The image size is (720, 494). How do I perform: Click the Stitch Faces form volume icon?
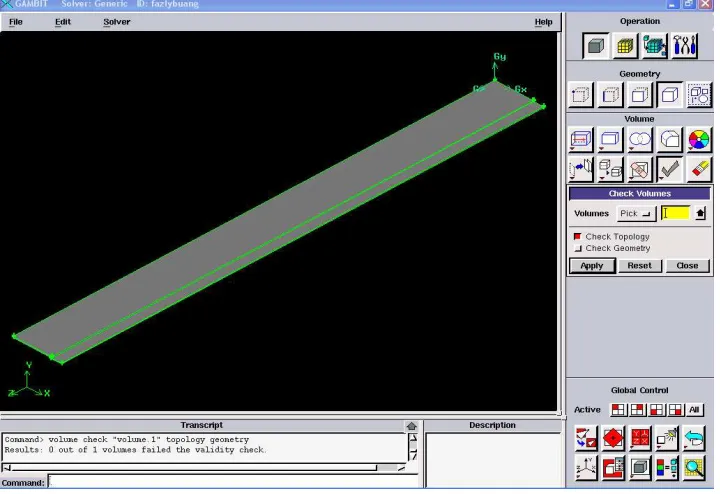580,140
